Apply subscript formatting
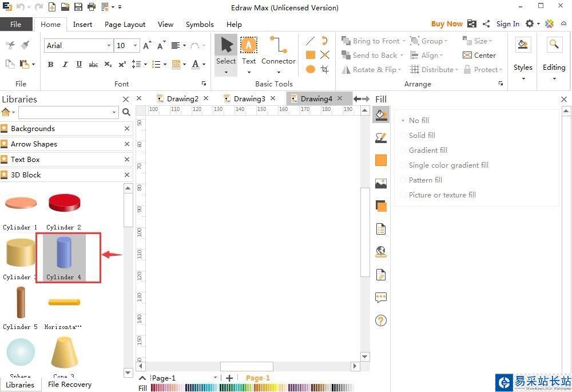This screenshot has height=392, width=572. (x=108, y=64)
